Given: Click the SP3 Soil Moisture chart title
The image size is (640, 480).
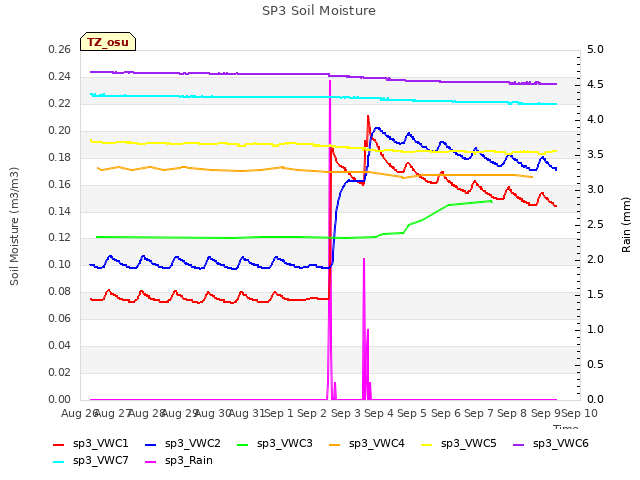Looking at the screenshot, I should click(319, 11).
